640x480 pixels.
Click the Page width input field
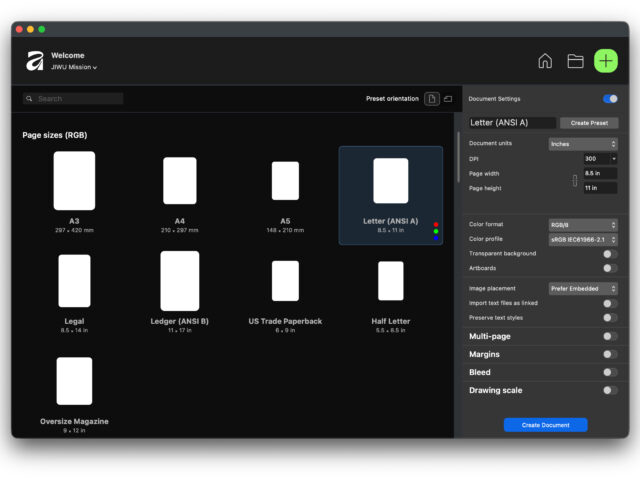tap(600, 173)
